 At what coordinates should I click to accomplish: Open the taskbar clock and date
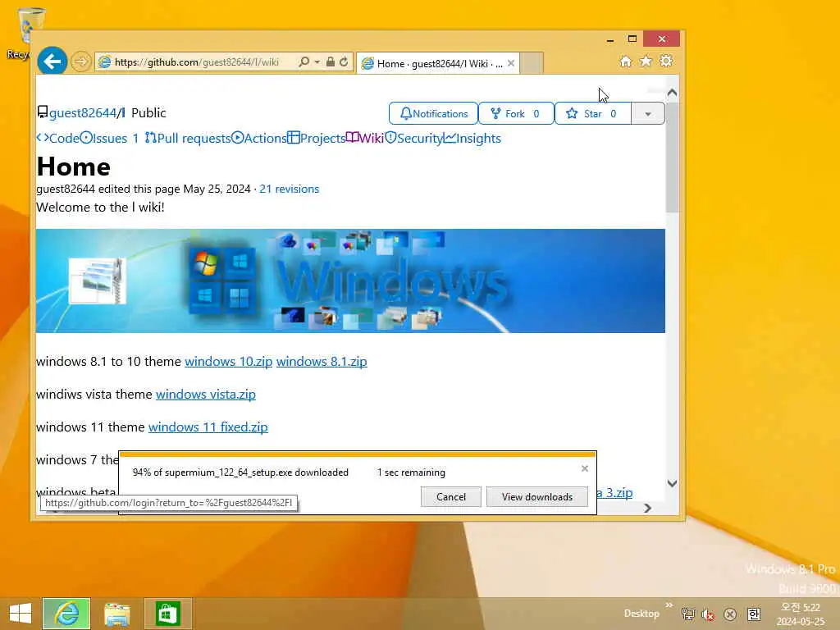coord(801,614)
